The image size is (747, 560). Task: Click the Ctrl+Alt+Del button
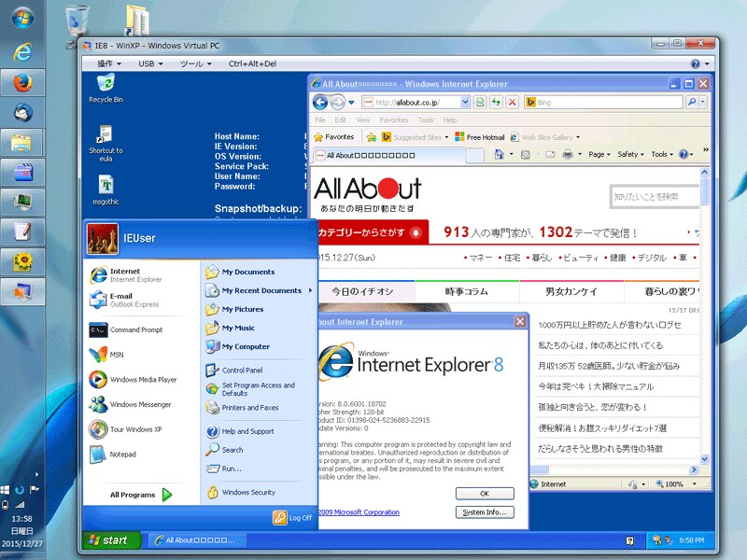point(252,63)
